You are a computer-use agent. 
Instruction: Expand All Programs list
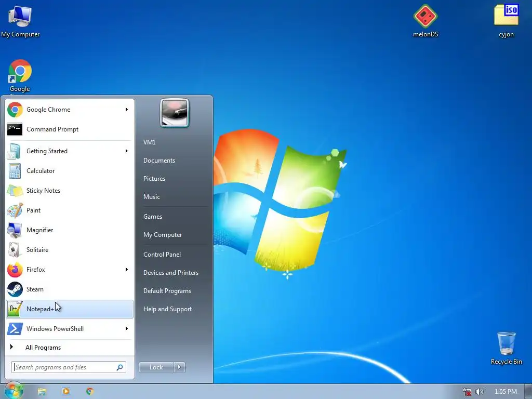[x=70, y=348]
